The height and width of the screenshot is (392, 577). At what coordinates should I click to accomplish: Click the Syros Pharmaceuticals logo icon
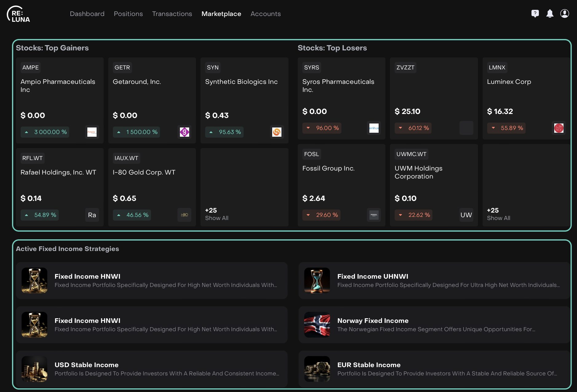374,128
